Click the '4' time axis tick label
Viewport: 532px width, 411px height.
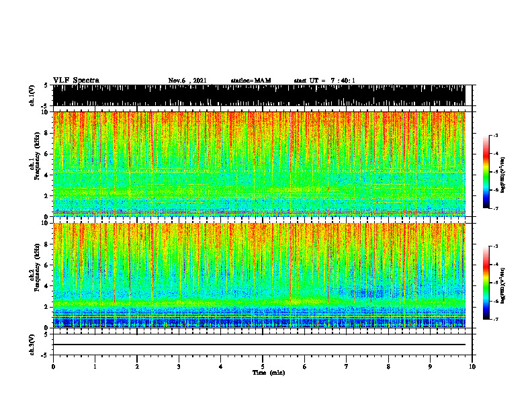coord(221,367)
